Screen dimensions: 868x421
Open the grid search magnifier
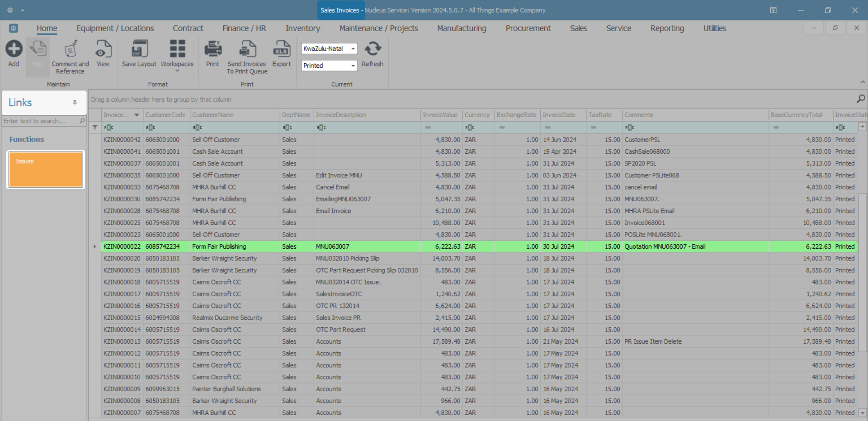860,99
